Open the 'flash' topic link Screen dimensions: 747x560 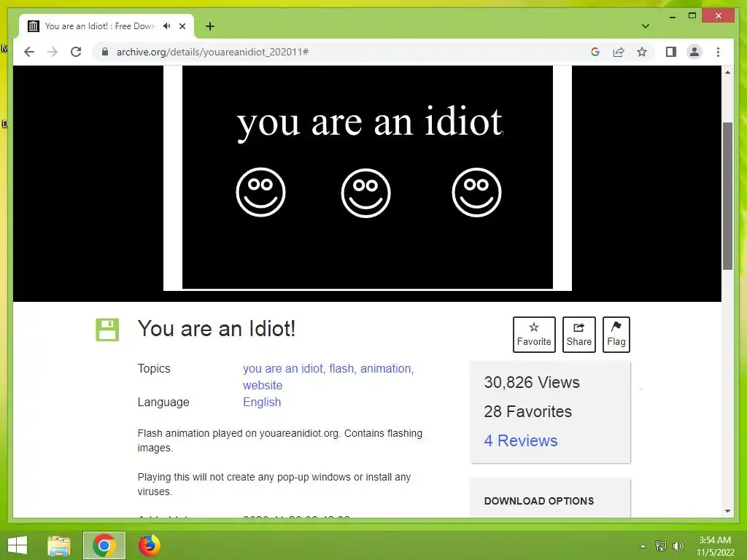(341, 368)
